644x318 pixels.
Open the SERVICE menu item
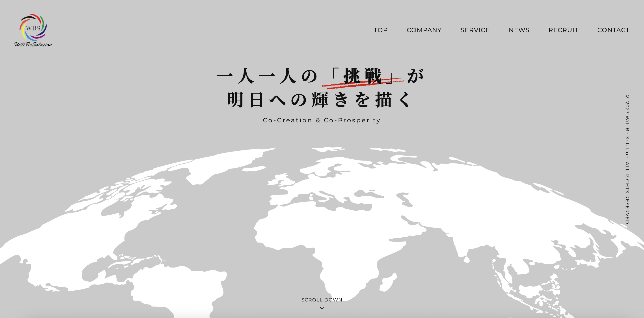[475, 30]
